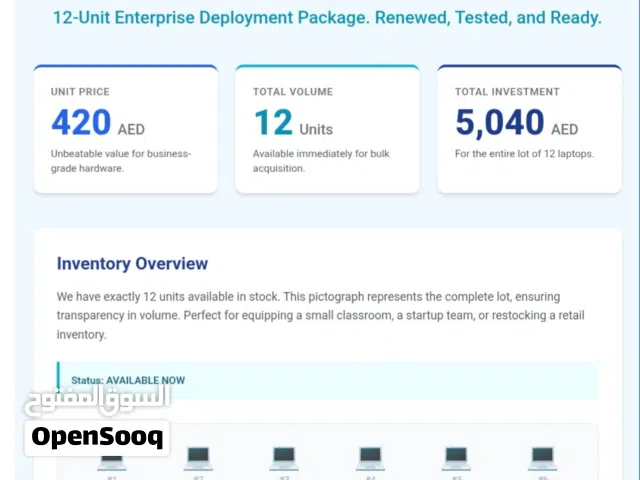Click the laptop icon labeled #4
Image resolution: width=640 pixels, height=480 pixels.
pyautogui.click(x=370, y=458)
